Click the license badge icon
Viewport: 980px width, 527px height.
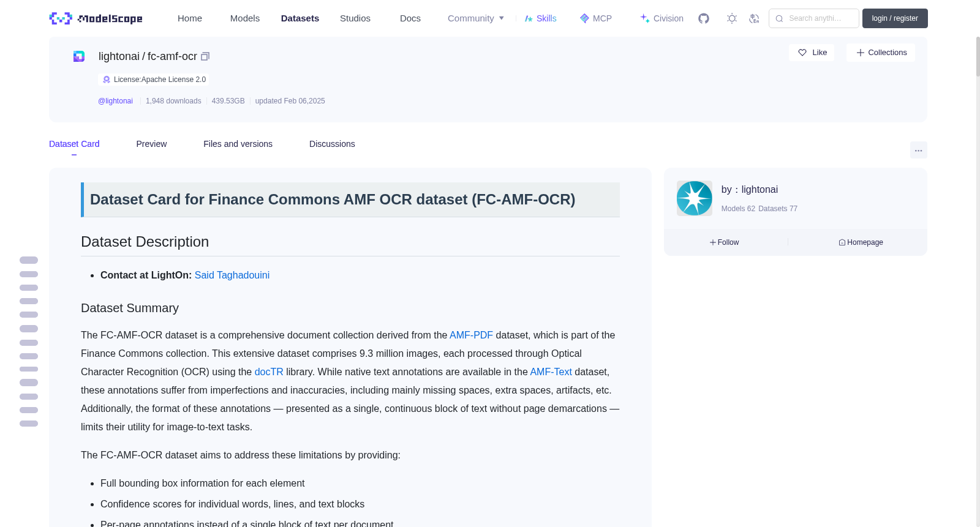[x=107, y=80]
